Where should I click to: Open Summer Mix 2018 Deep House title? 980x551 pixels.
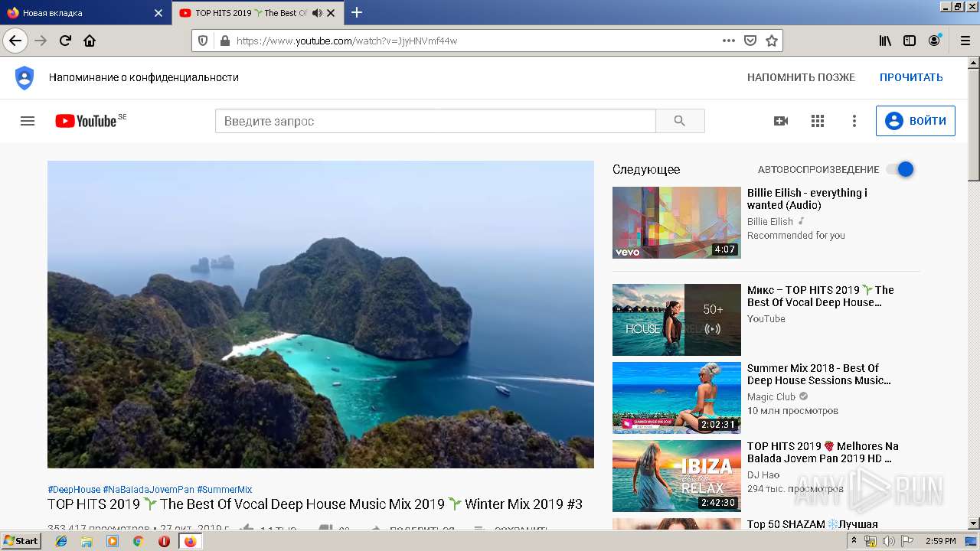pos(819,374)
